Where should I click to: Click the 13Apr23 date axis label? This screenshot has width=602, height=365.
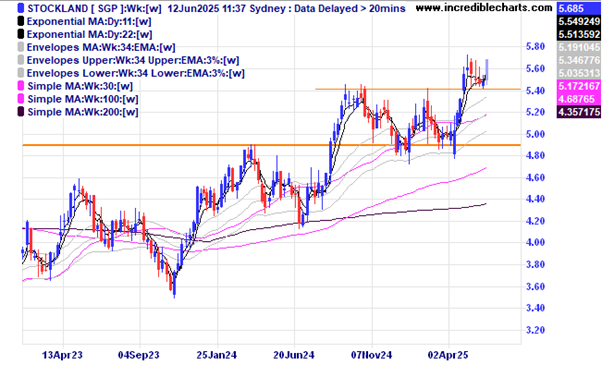(x=62, y=355)
